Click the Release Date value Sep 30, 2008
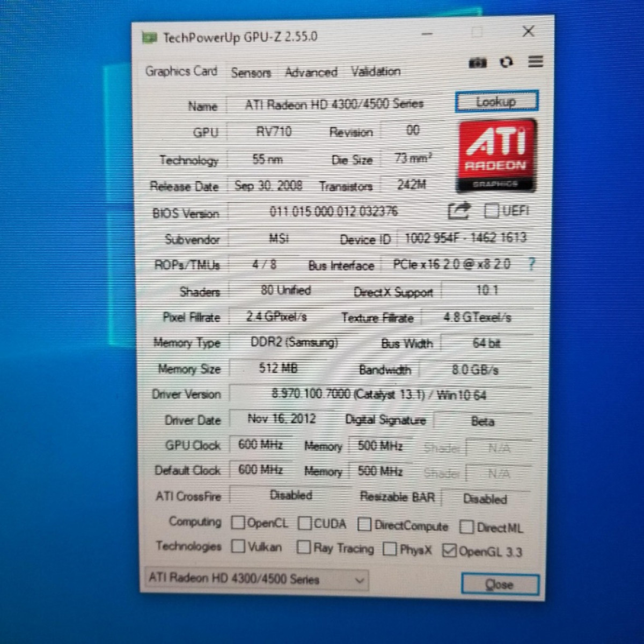 pyautogui.click(x=268, y=186)
